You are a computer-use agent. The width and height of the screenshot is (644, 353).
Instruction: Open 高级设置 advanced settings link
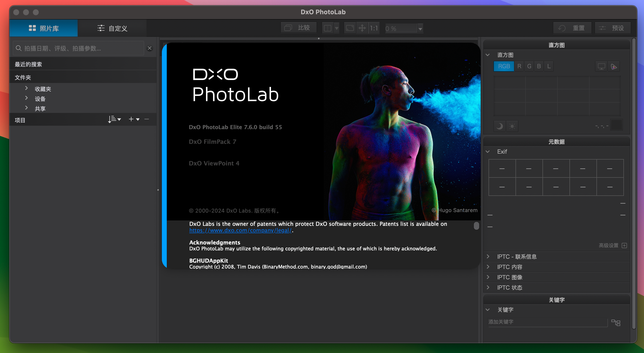(608, 245)
